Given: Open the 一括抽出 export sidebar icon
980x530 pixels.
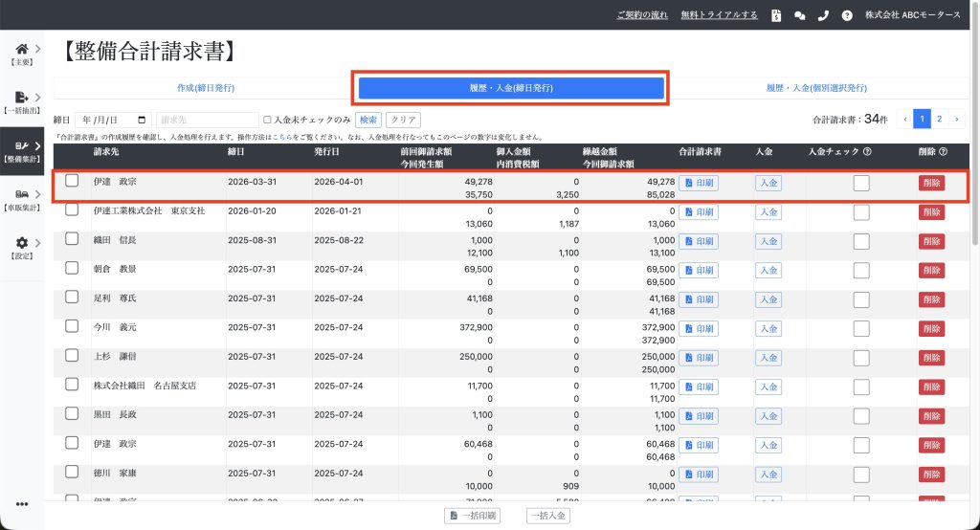Looking at the screenshot, I should click(21, 98).
